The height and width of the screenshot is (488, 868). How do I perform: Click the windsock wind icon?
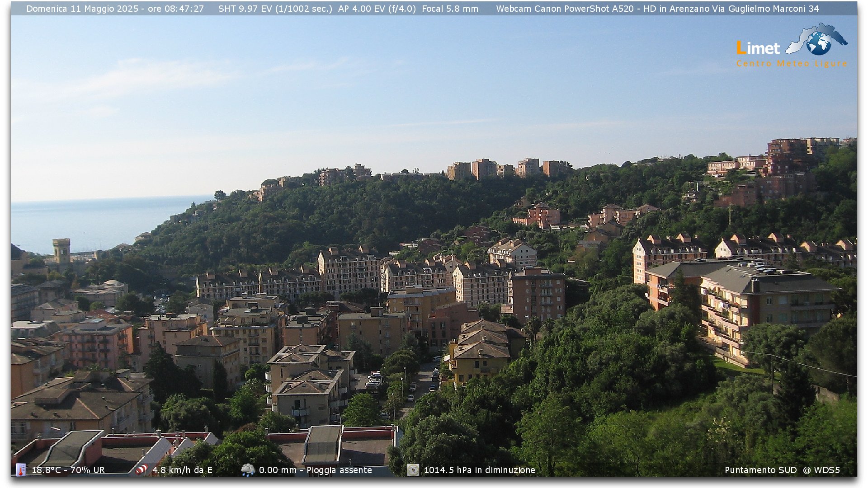[142, 470]
